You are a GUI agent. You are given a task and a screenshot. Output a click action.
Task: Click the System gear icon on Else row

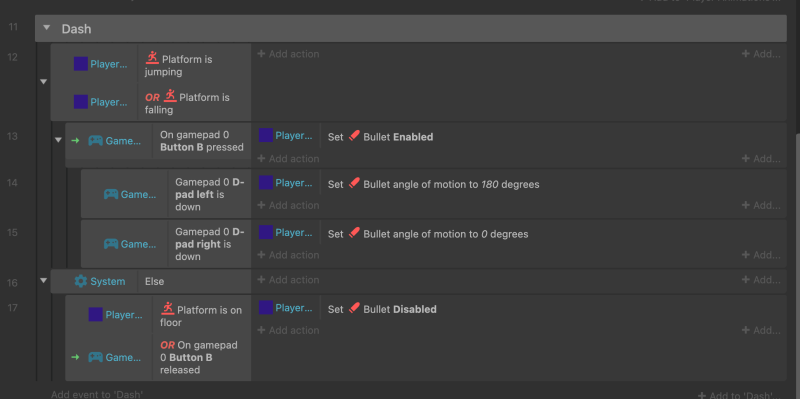point(81,281)
